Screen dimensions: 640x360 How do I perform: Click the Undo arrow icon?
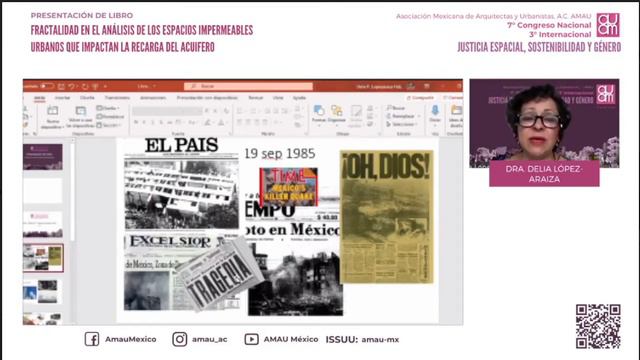click(72, 86)
